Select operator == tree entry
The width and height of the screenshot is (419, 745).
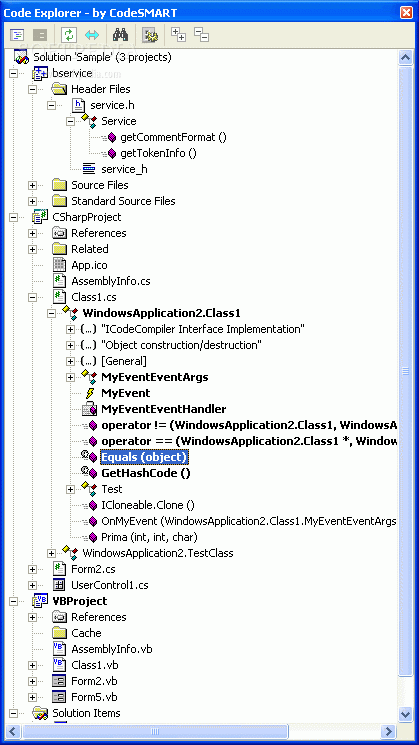248,441
